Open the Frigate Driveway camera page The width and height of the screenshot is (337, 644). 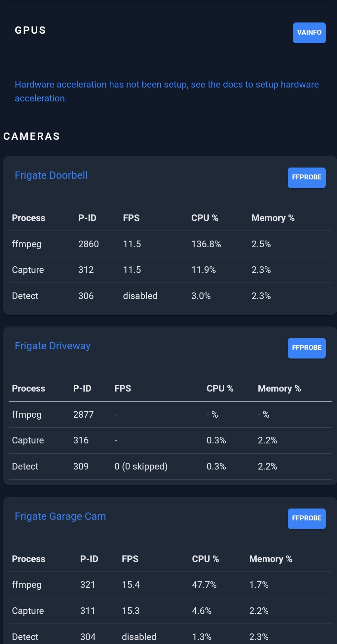pos(53,346)
